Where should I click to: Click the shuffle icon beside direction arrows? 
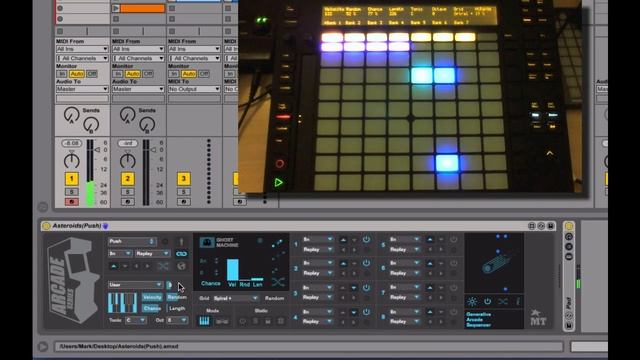tap(163, 266)
